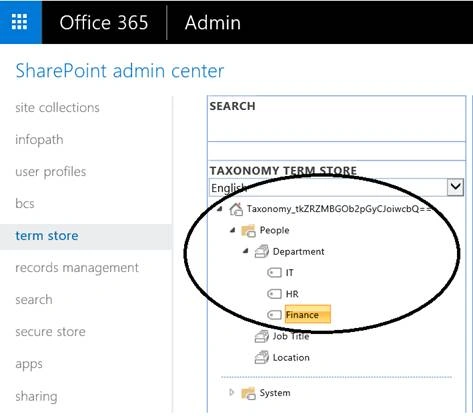
Task: Open site collections in the sidebar
Action: pos(57,108)
